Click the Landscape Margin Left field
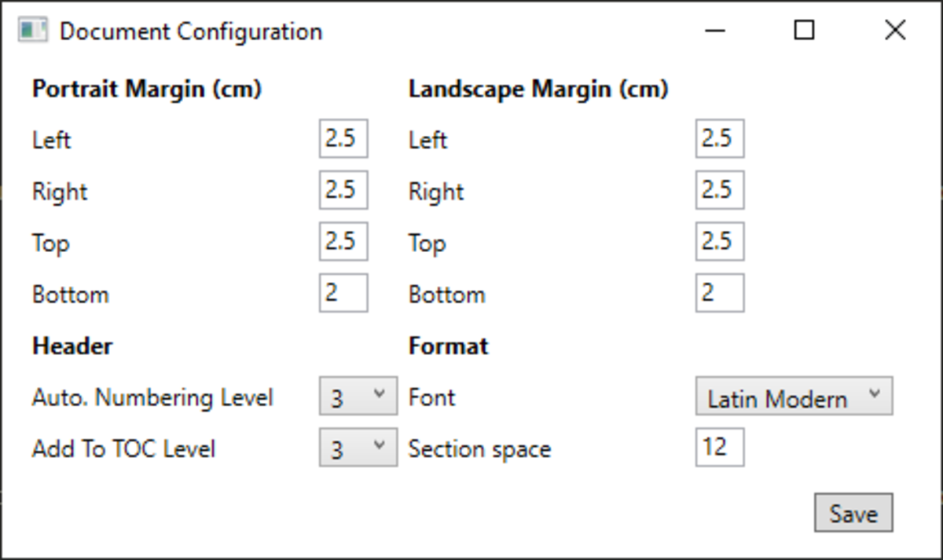Screen dimensions: 943x560 click(x=720, y=139)
